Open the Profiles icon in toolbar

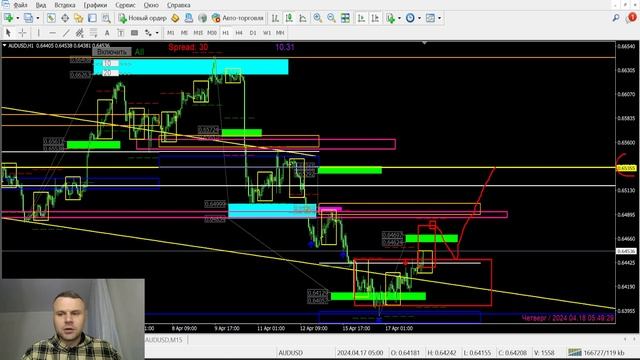[28, 18]
